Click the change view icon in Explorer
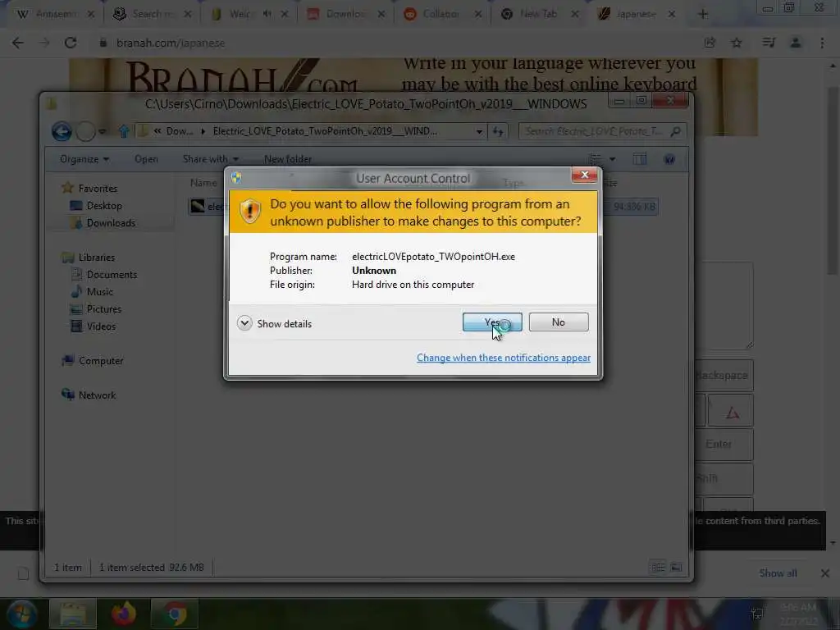Screen dimensions: 840x630 click(x=596, y=159)
